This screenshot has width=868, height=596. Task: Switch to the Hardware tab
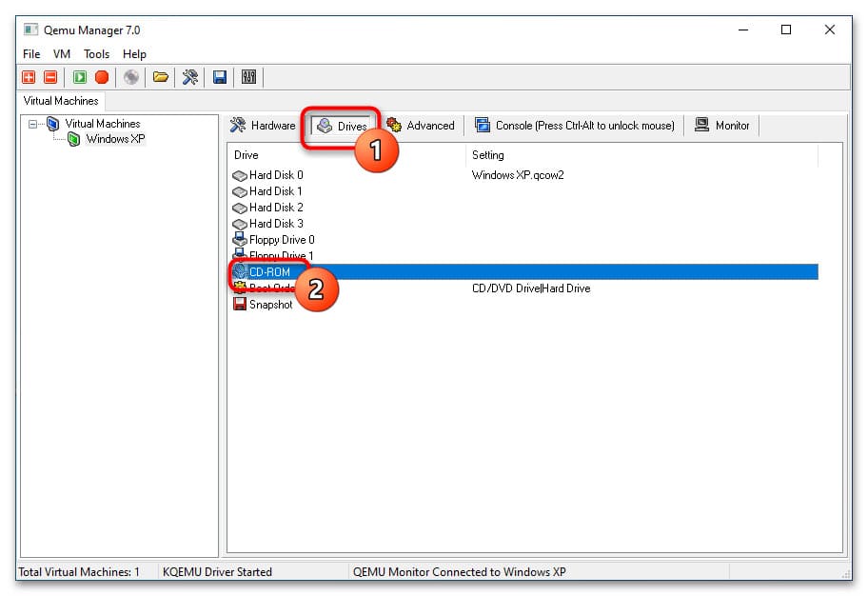point(263,126)
